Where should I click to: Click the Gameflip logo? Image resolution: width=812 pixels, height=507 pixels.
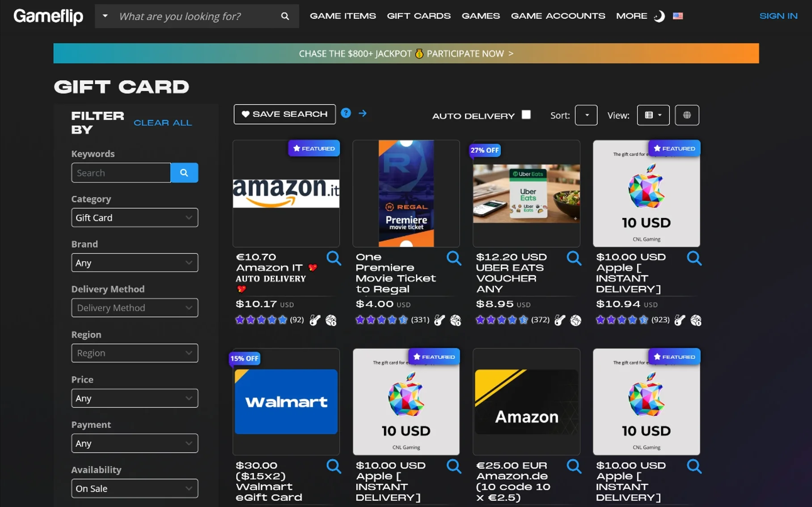(x=48, y=17)
